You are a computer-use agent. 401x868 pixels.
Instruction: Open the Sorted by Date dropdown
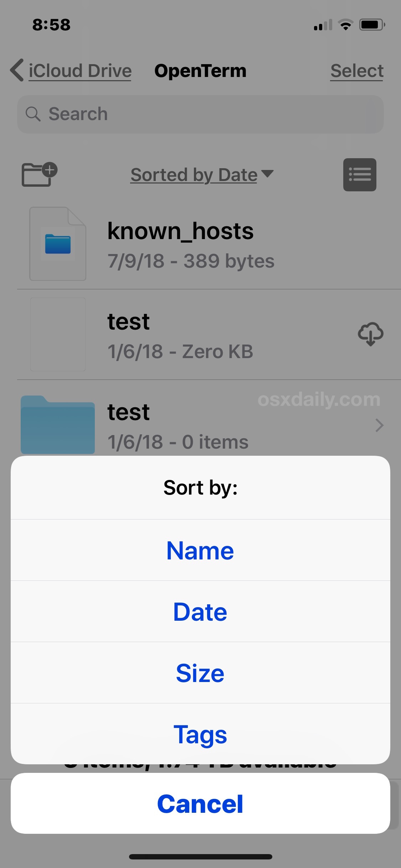click(x=201, y=175)
